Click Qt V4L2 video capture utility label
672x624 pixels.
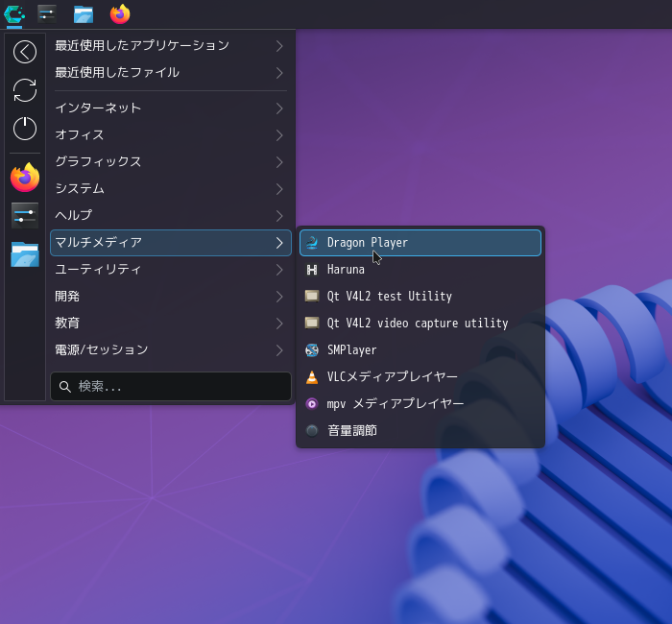pos(418,324)
